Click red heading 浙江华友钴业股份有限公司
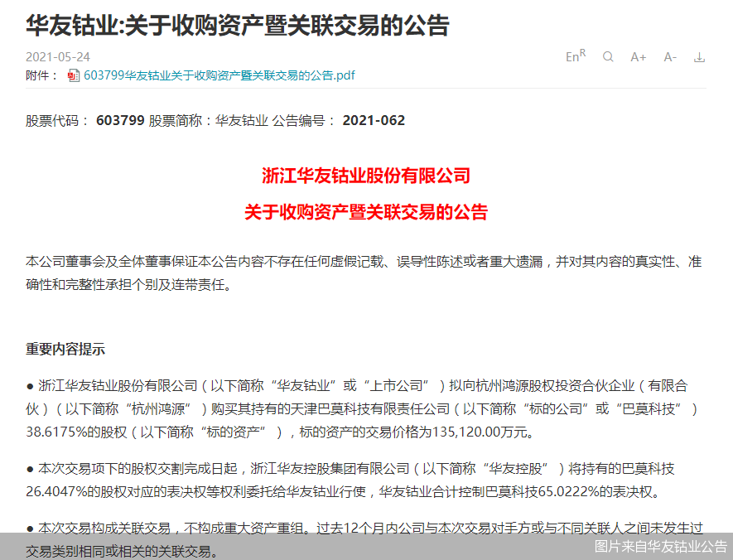733x560 pixels. [x=366, y=176]
